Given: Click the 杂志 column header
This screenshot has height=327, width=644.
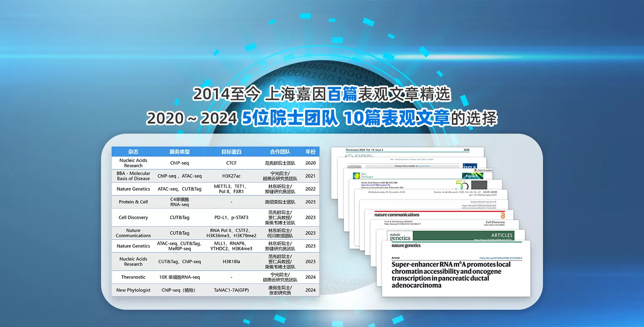Looking at the screenshot, I should pos(133,152).
